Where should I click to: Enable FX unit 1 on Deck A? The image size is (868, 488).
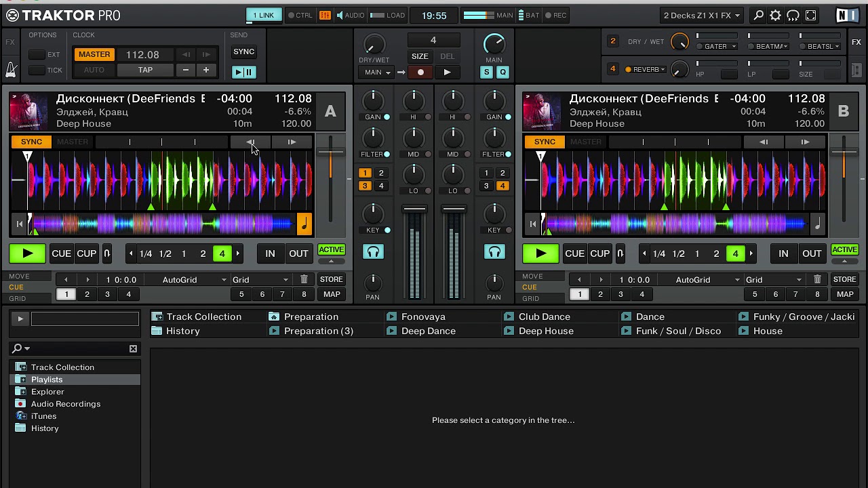365,173
